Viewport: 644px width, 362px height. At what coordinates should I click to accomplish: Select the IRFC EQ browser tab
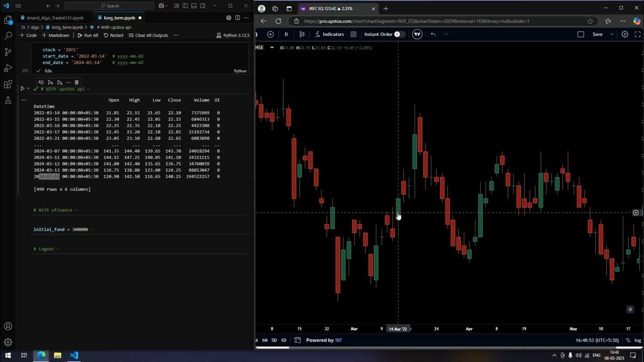pos(338,9)
